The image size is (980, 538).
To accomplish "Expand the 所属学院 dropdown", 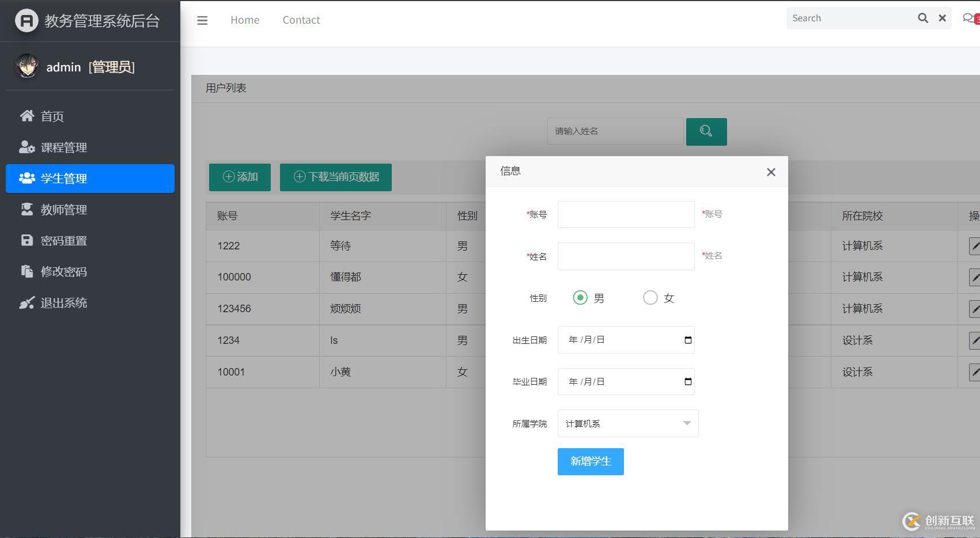I will coord(627,423).
